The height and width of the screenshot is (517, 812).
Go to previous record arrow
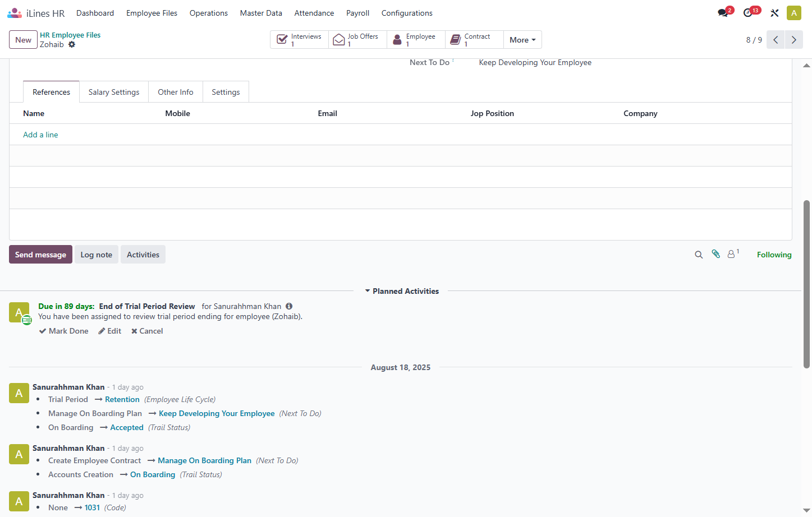pyautogui.click(x=776, y=40)
